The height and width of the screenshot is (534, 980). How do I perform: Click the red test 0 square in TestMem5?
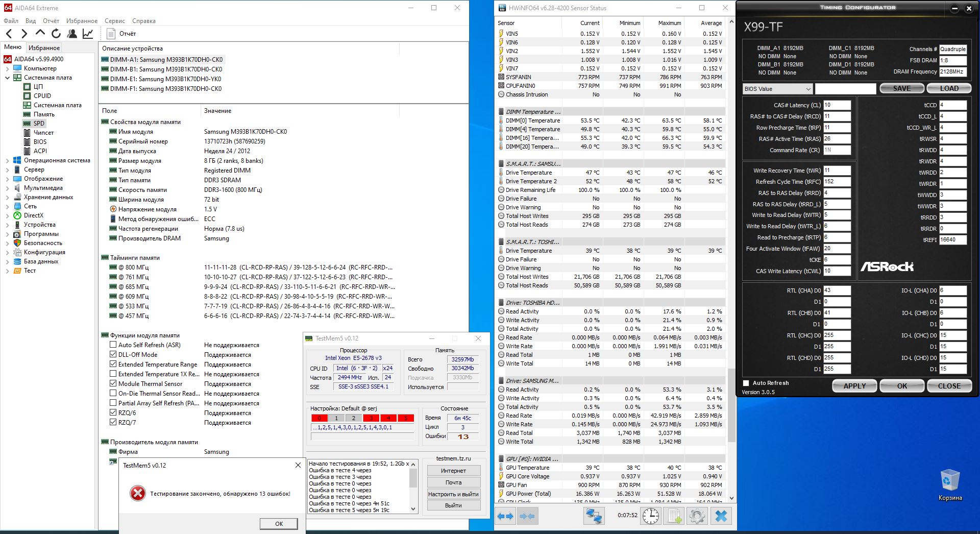[320, 418]
